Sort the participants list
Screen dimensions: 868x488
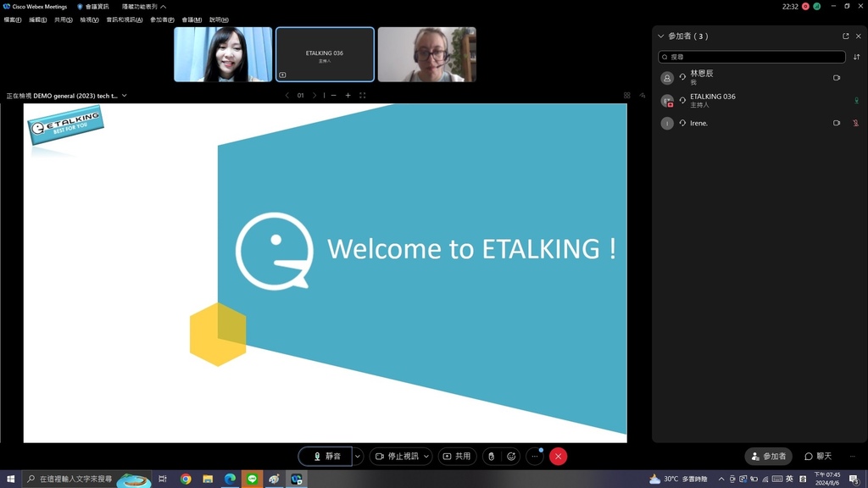856,57
